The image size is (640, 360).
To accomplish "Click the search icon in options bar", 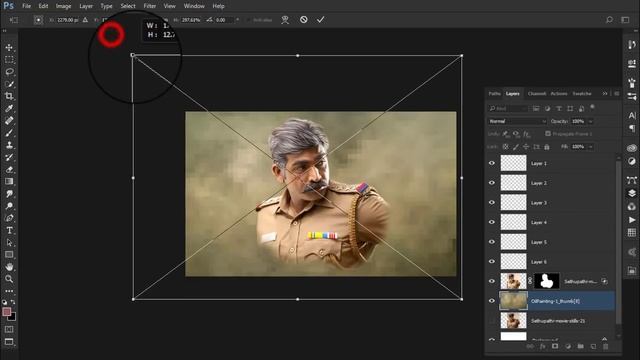I will (x=609, y=20).
